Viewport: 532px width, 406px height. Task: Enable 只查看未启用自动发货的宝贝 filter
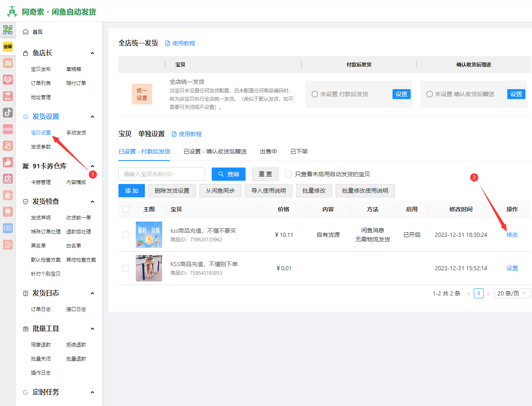(288, 174)
